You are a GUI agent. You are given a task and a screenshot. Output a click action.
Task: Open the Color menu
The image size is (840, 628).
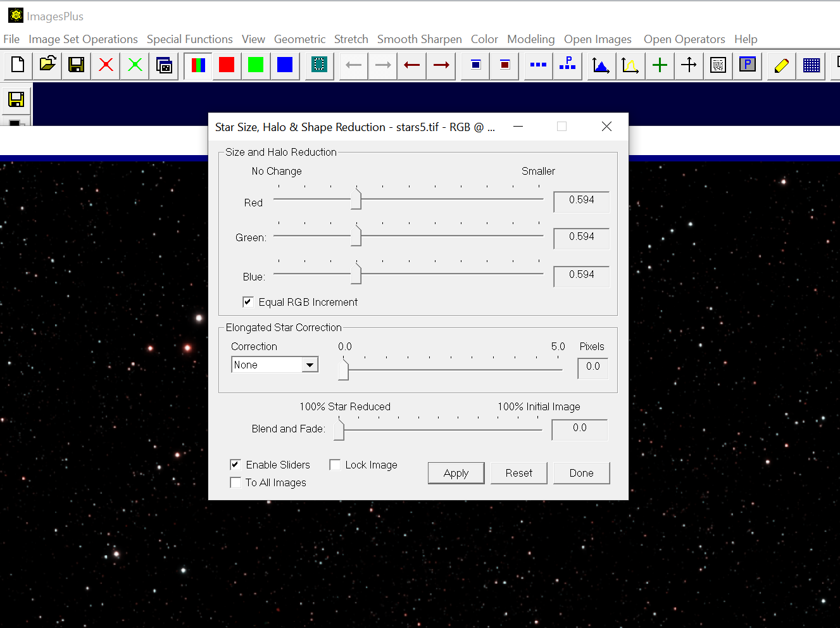coord(484,39)
